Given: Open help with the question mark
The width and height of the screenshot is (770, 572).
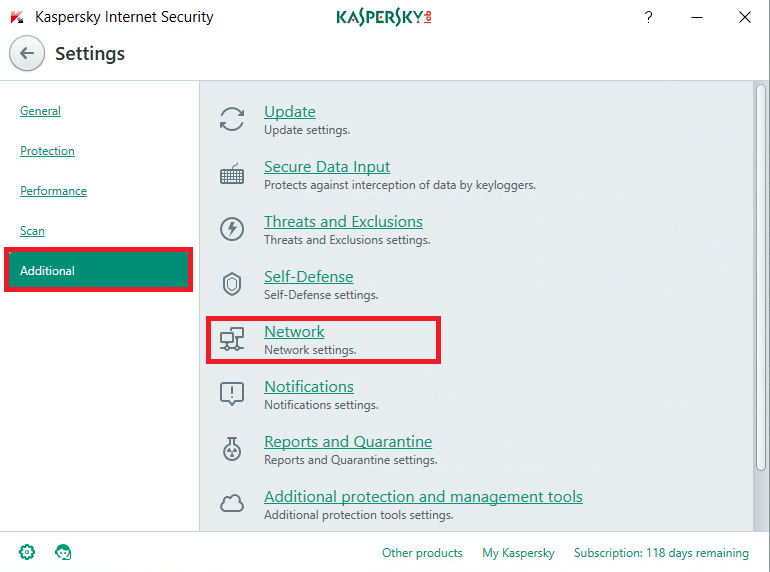Looking at the screenshot, I should 649,18.
